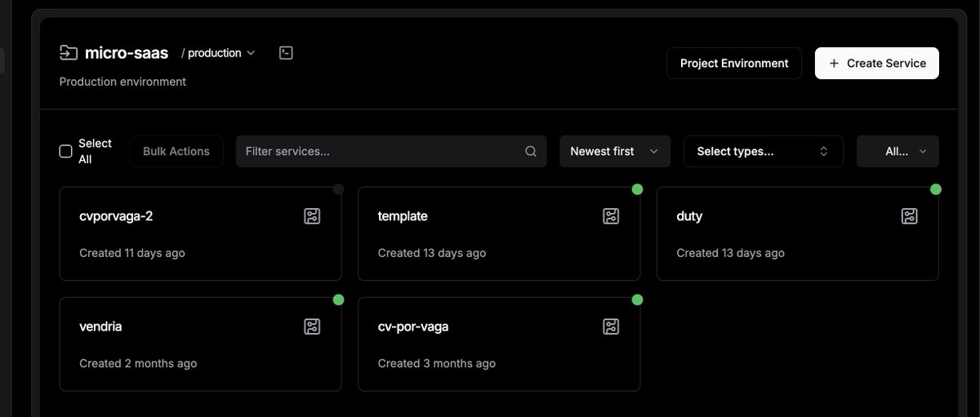
Task: Click the micro-saas project folder icon
Action: click(x=69, y=53)
